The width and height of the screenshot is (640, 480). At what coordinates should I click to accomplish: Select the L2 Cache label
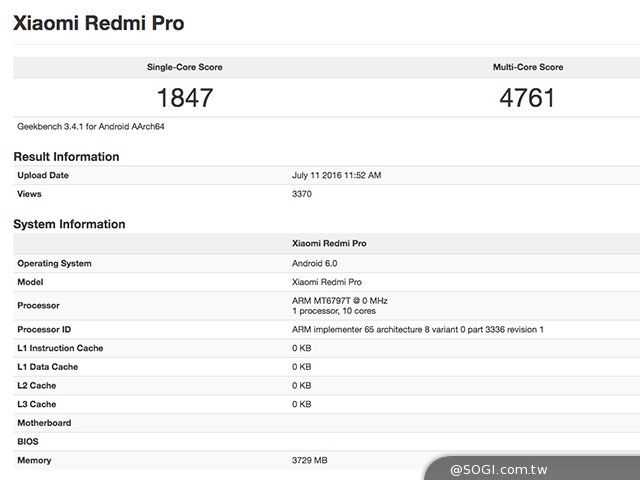pyautogui.click(x=37, y=386)
